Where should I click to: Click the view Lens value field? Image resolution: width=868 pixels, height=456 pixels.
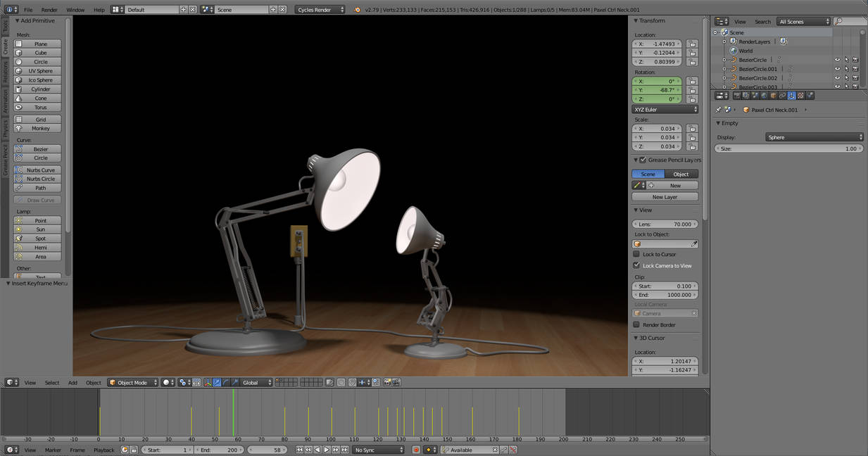pos(665,224)
